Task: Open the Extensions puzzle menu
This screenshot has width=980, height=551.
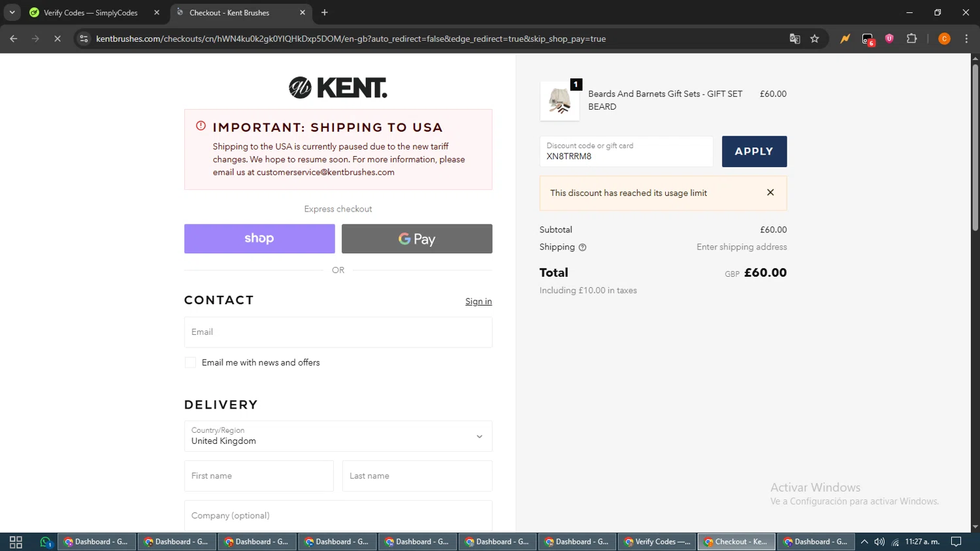Action: pos(912,39)
